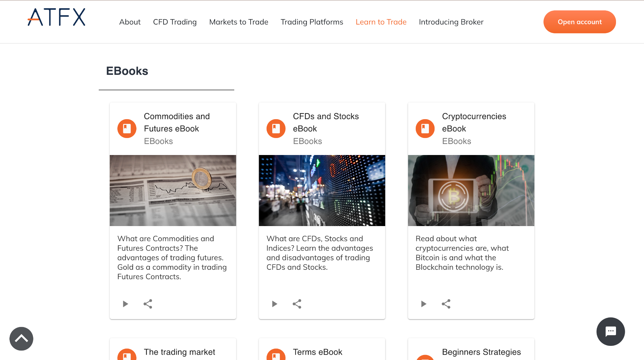Viewport: 644px width, 360px height.
Task: Click the Cryptocurrencies eBook book icon
Action: 425,129
